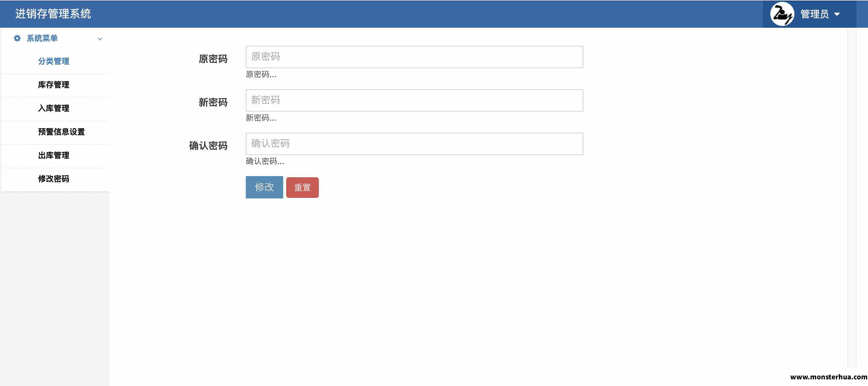Click the 原密码 form label
The width and height of the screenshot is (868, 386).
(x=213, y=59)
